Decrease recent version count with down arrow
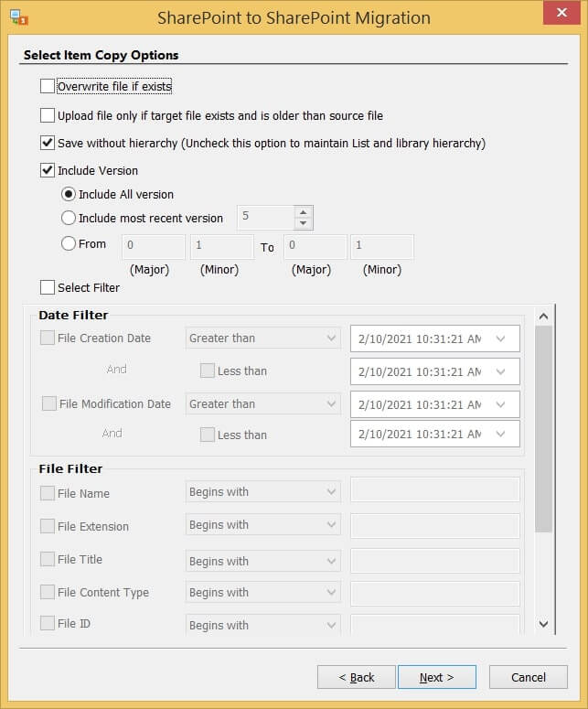 click(x=304, y=223)
